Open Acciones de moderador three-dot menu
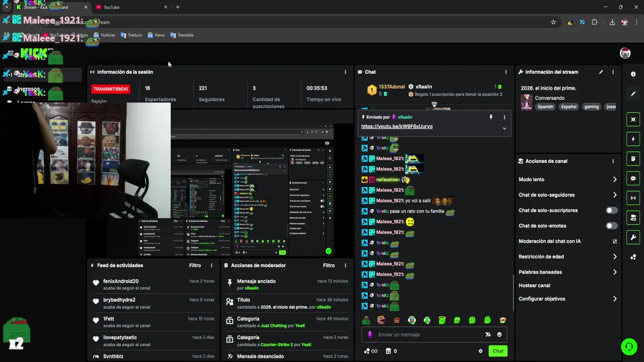644x362 pixels. point(345,265)
